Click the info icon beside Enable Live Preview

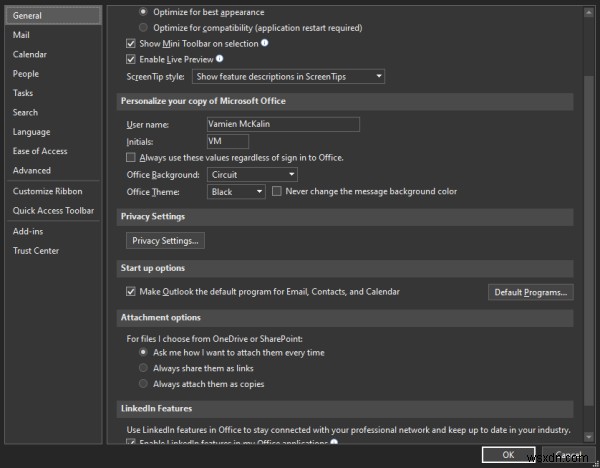(x=219, y=59)
